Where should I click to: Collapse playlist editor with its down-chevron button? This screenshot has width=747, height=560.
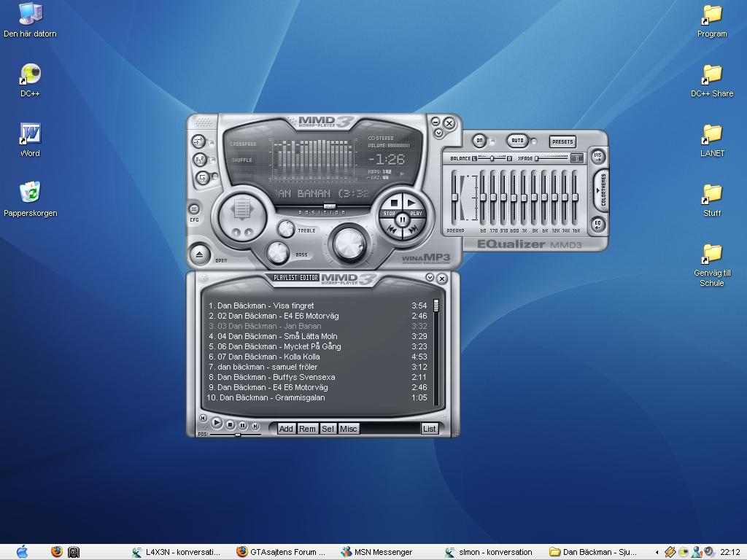tap(430, 277)
